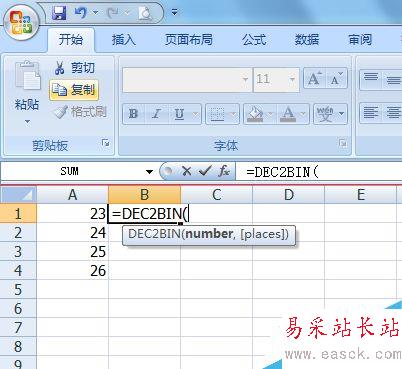The width and height of the screenshot is (402, 369).
Task: Apply the fill color bucket
Action: pyautogui.click(x=255, y=114)
